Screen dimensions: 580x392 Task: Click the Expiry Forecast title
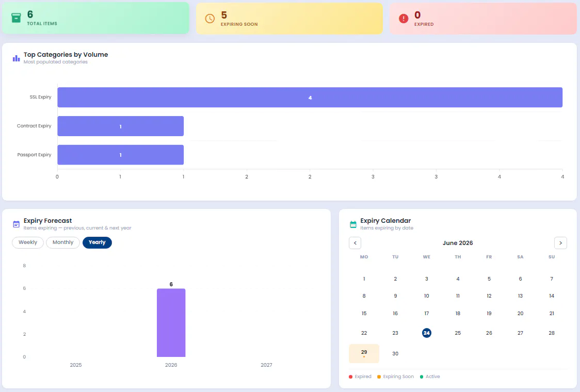[x=47, y=221]
